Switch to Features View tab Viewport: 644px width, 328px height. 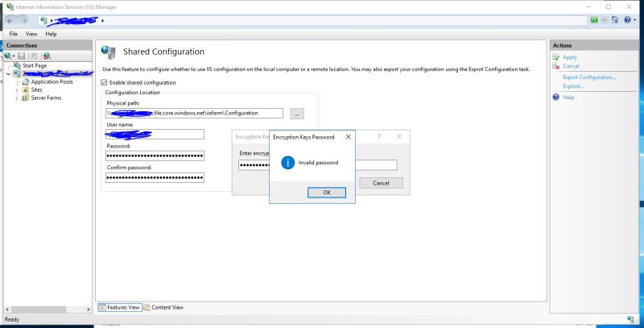pyautogui.click(x=119, y=307)
